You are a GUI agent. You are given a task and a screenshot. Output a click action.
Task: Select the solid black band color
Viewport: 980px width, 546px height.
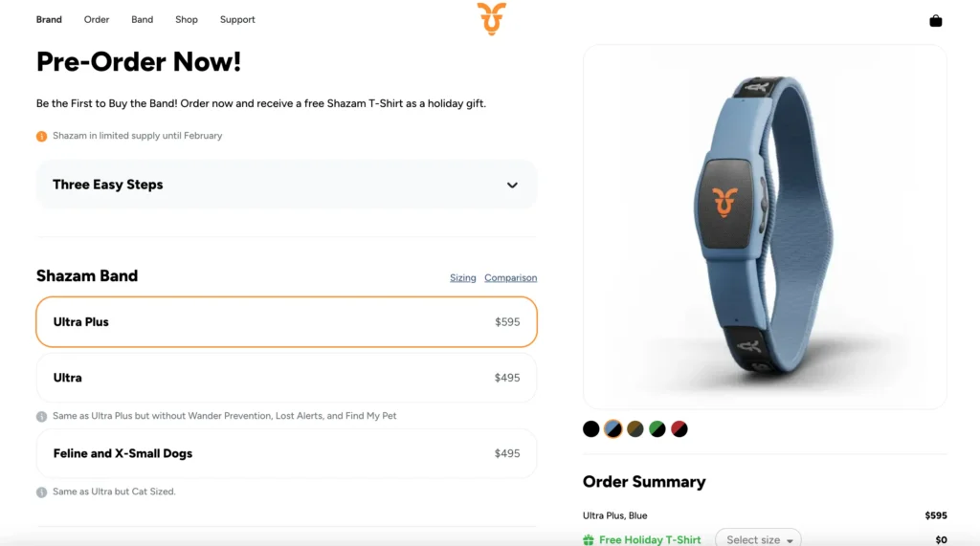coord(591,429)
